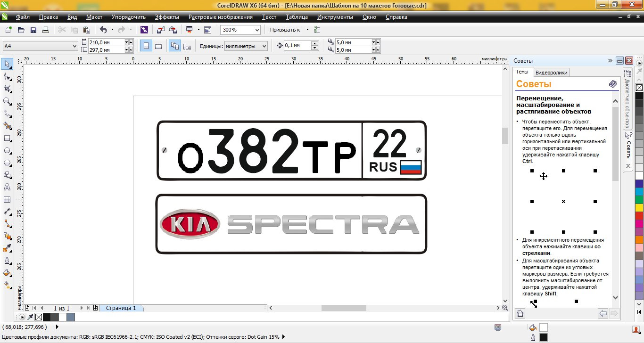Select the Smart Fill tool
This screenshot has height=343, width=644.
(x=7, y=126)
